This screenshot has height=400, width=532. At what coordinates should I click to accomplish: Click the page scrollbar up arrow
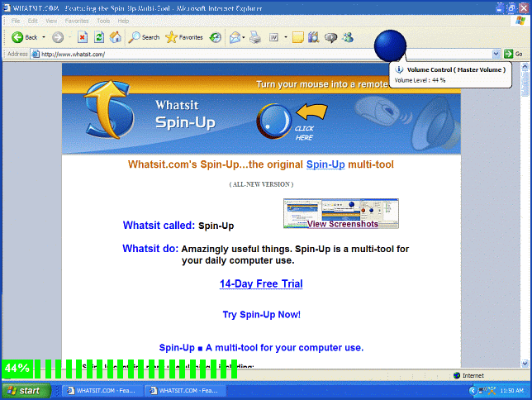pos(525,67)
